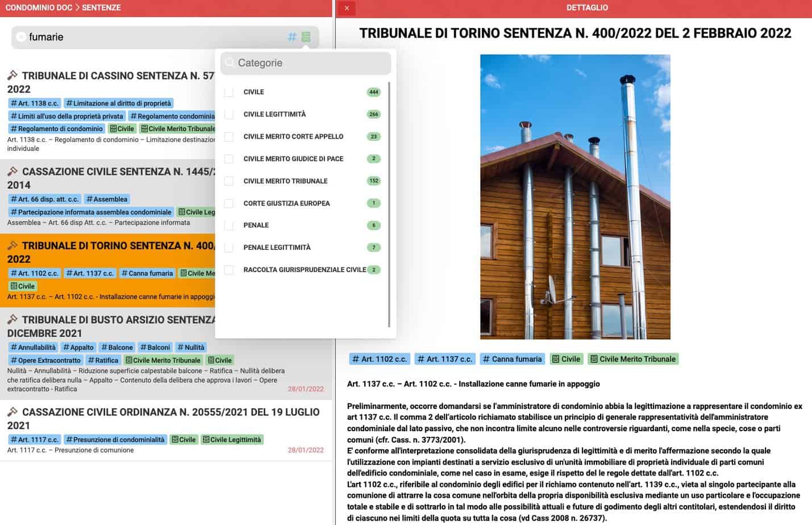This screenshot has height=525, width=812.
Task: Close the Dettaglio panel
Action: [x=347, y=8]
